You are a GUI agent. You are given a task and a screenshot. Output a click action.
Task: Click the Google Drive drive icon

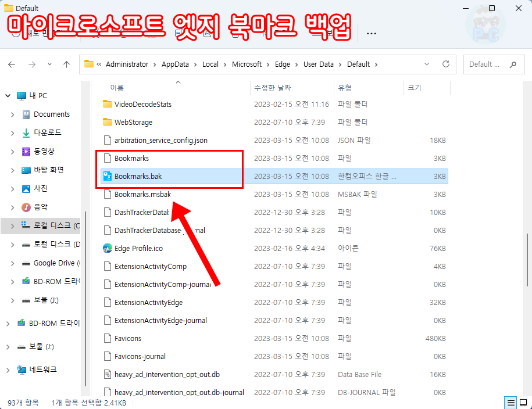(26, 264)
